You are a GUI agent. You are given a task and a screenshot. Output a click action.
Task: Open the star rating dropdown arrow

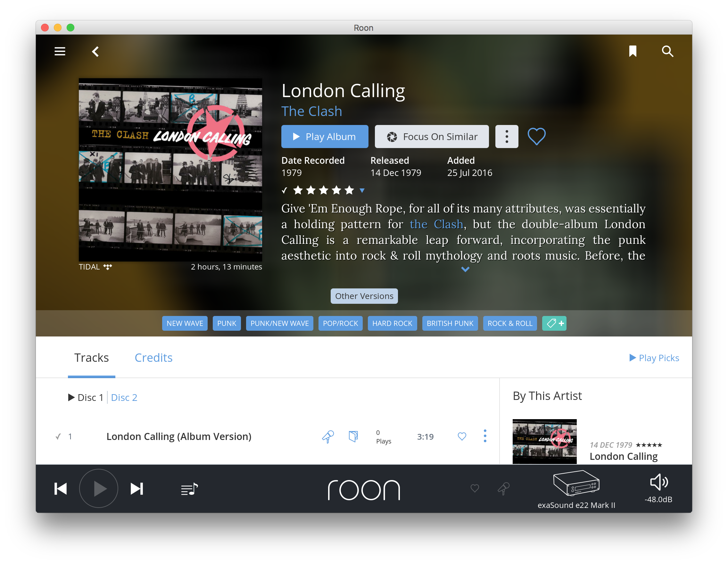[362, 191]
